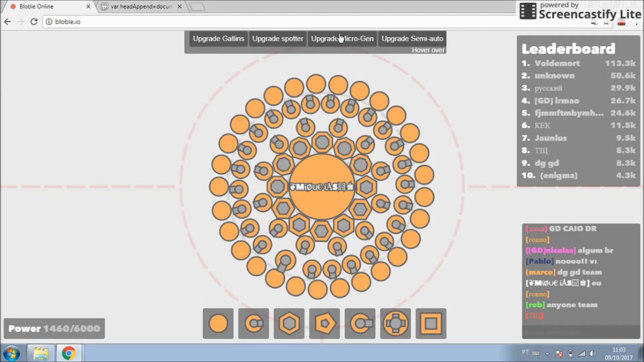Click Upgrade Gatlins button
The height and width of the screenshot is (362, 644).
[x=218, y=39]
